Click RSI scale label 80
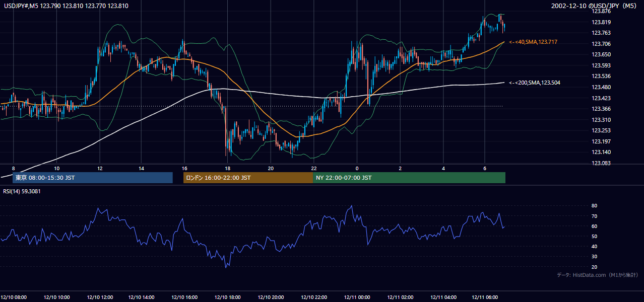Viewport: 644px width, 302px height. [594, 206]
